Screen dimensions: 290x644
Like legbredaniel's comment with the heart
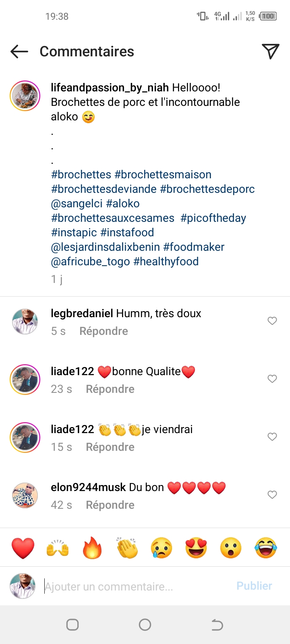tap(272, 321)
